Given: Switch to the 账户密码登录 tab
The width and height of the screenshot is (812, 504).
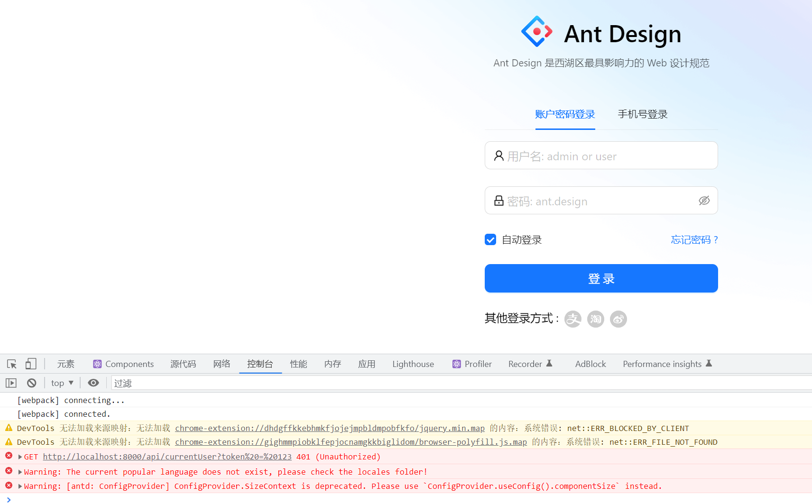Looking at the screenshot, I should tap(565, 114).
